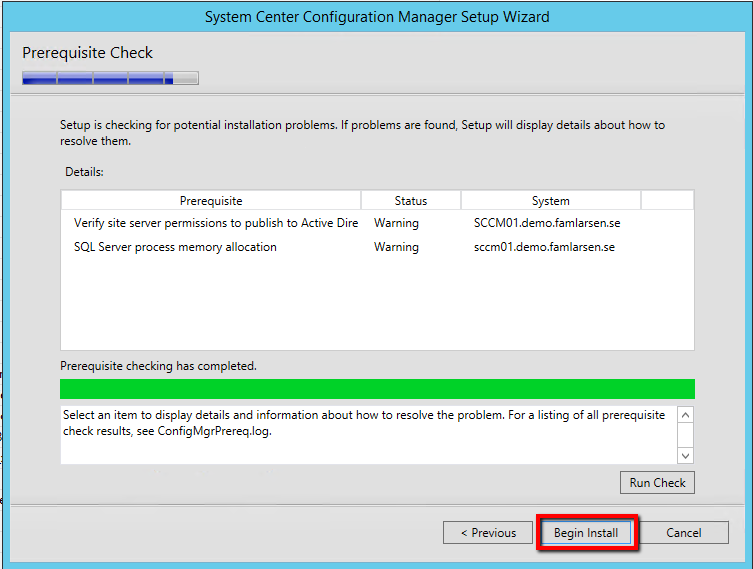Image resolution: width=753 pixels, height=569 pixels.
Task: Click Warning status of the SQL Server memory row
Action: click(x=396, y=247)
